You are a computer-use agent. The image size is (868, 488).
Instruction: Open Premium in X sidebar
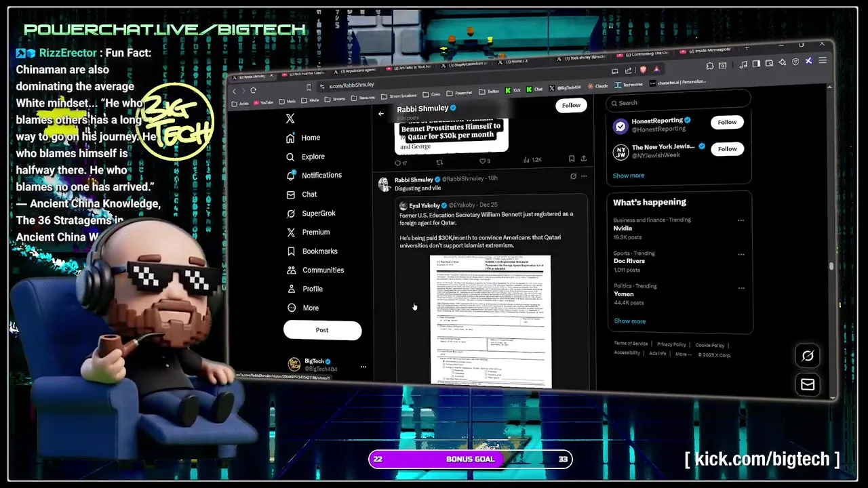pyautogui.click(x=309, y=232)
